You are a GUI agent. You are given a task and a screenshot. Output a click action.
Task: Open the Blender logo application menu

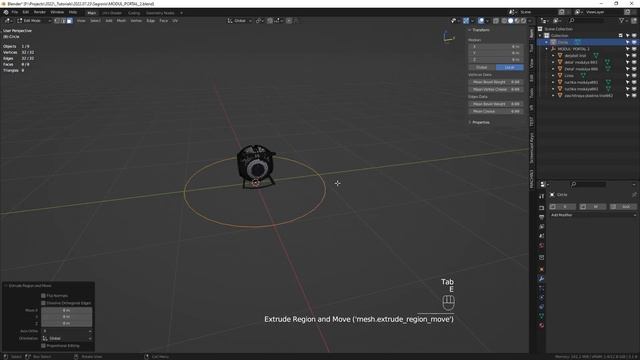(x=6, y=12)
